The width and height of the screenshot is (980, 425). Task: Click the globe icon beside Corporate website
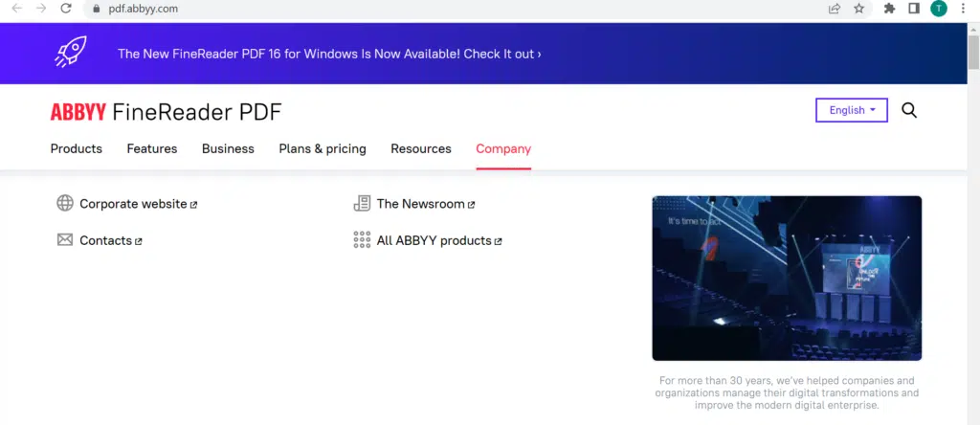click(65, 203)
